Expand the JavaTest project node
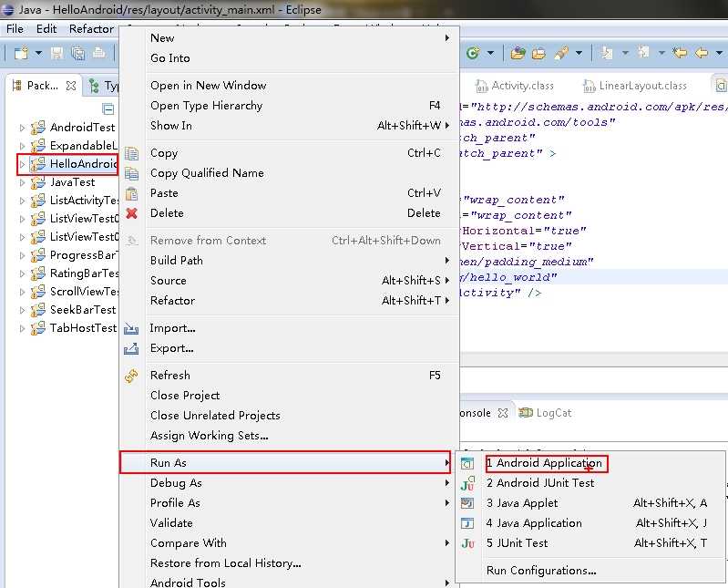Screen dimensions: 728x588 coord(22,182)
